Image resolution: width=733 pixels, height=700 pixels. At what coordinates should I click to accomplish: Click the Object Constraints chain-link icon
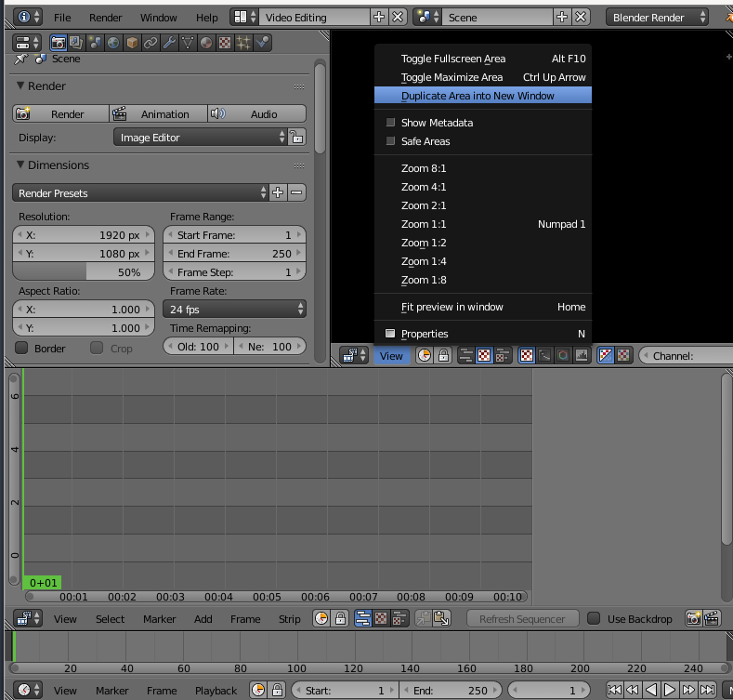[151, 43]
